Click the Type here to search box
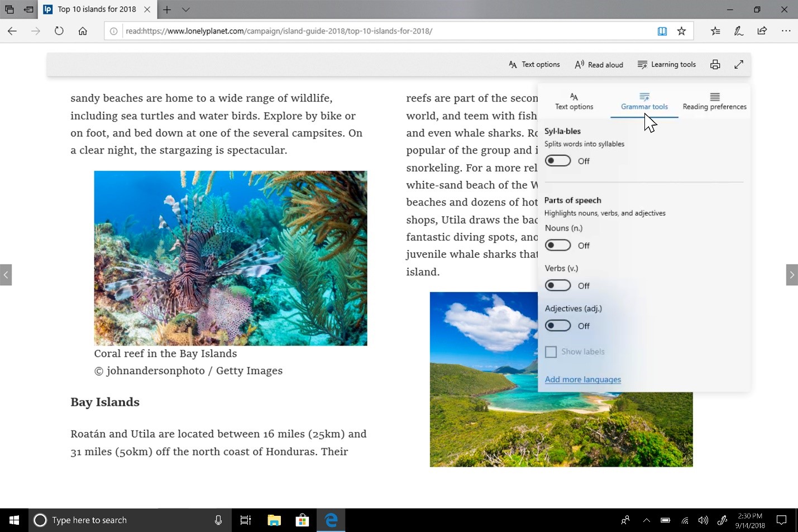Image resolution: width=798 pixels, height=532 pixels. (130, 520)
